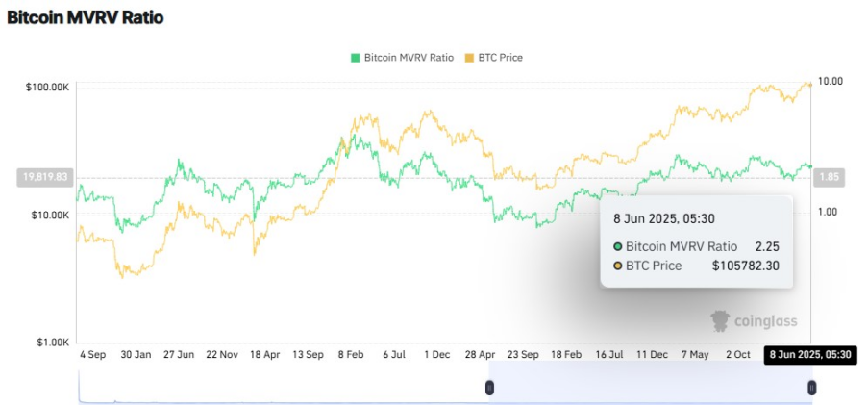
Task: Click the $105782.30 BTC Price value in the tooltip
Action: point(745,266)
